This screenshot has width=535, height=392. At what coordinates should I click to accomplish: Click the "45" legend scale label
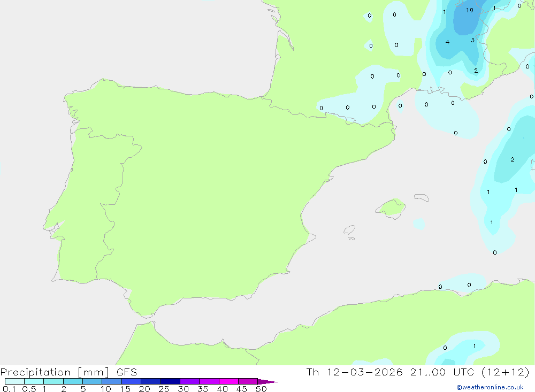click(242, 389)
